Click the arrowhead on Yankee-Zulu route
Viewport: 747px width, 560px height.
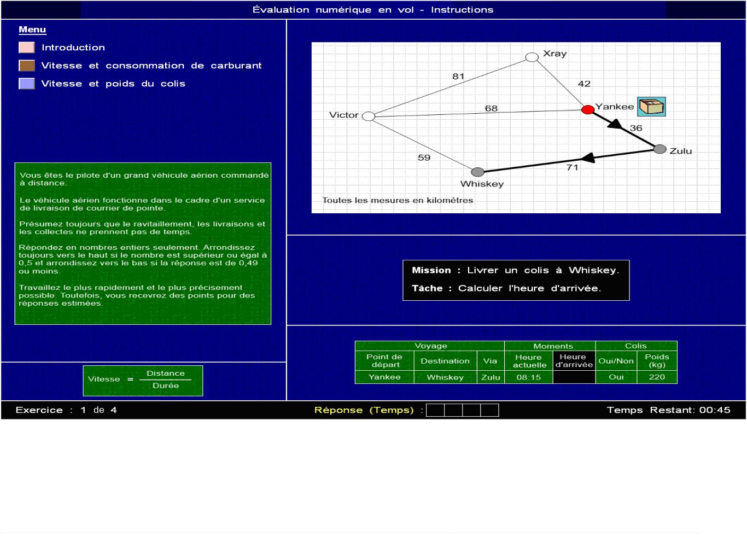616,125
